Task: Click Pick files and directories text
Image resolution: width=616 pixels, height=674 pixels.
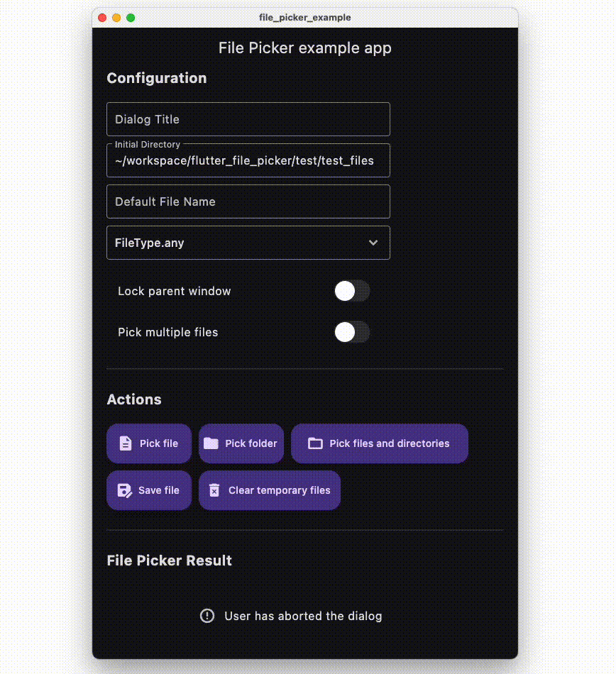Action: [x=390, y=443]
